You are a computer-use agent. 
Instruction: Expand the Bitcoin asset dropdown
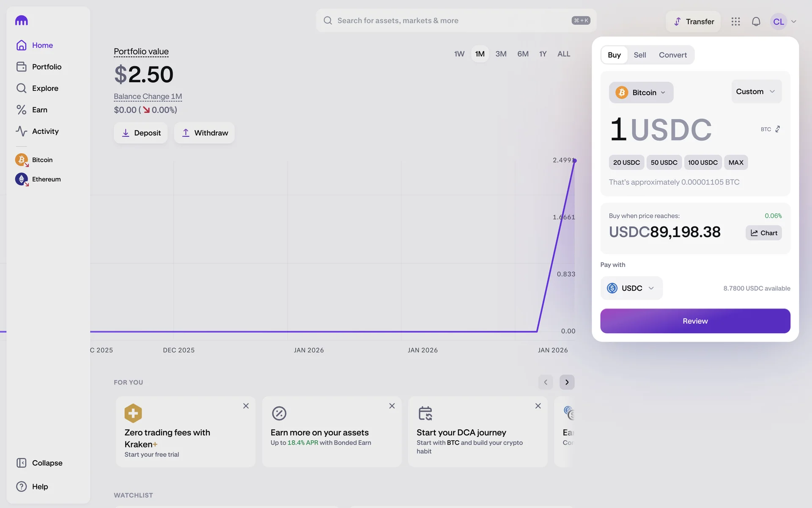coord(641,93)
